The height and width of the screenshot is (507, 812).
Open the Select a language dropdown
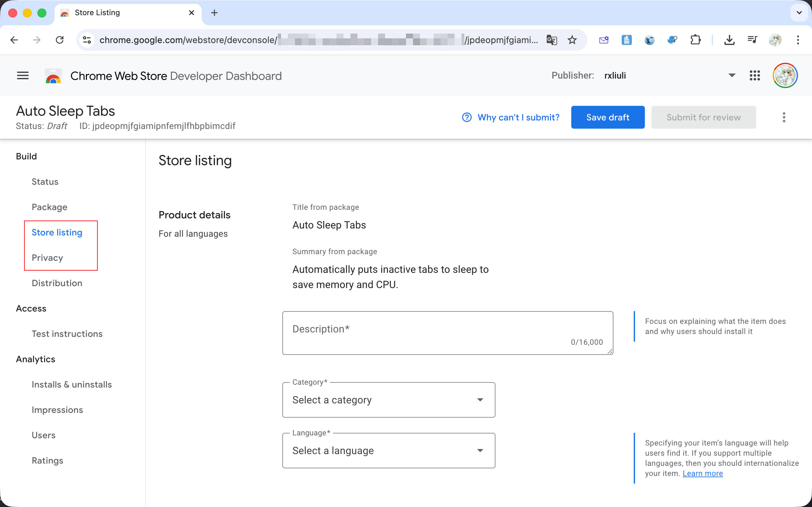pyautogui.click(x=389, y=450)
